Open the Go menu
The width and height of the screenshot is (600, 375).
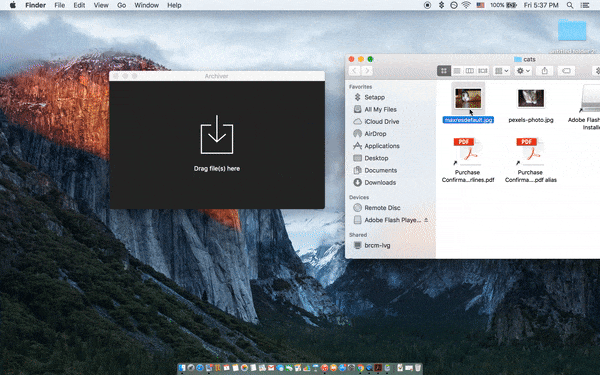click(x=121, y=5)
